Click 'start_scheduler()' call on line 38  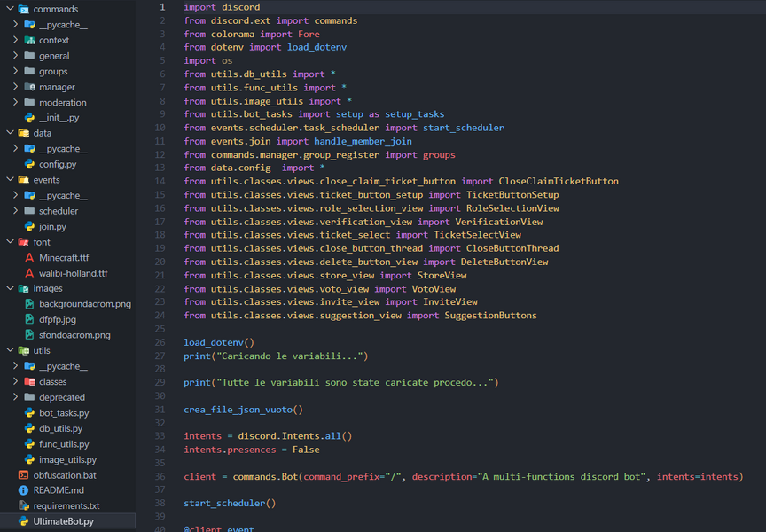(x=230, y=503)
